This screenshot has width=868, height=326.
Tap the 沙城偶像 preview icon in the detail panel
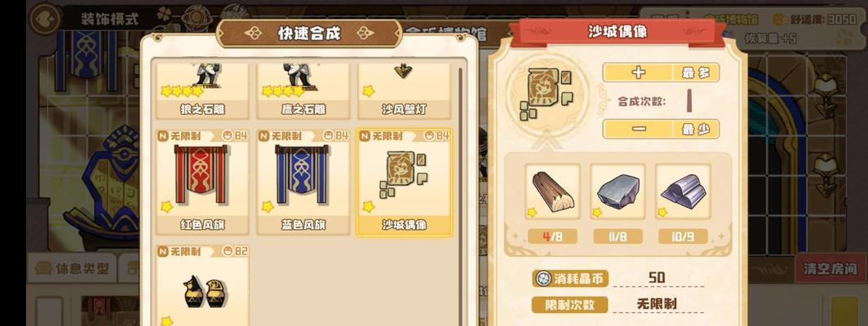coord(547,94)
